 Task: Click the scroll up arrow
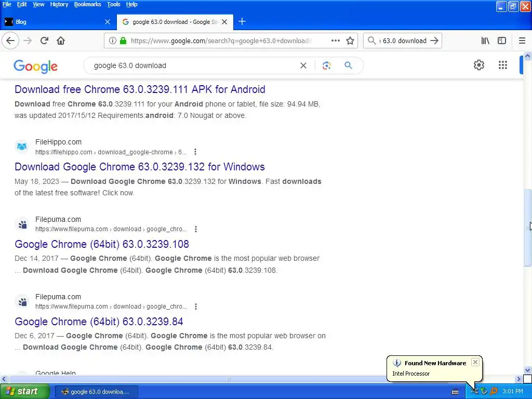pyautogui.click(x=527, y=56)
